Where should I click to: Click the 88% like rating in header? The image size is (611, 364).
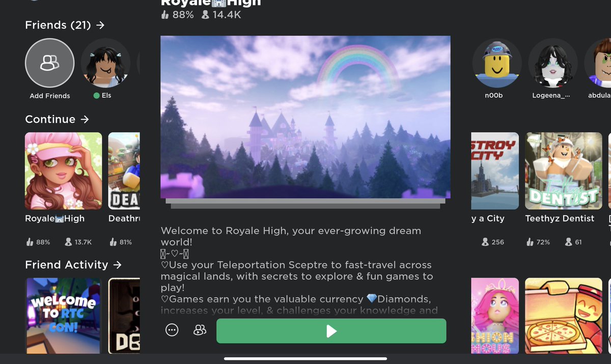click(x=177, y=15)
